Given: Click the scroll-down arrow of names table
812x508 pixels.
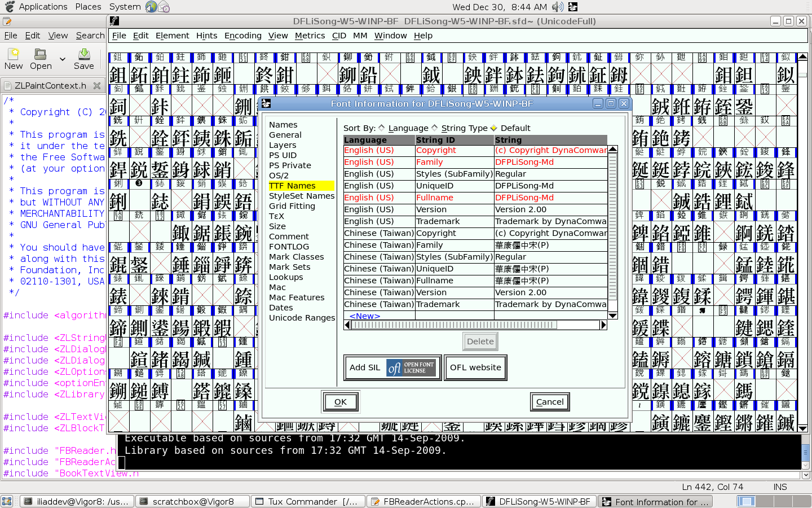Looking at the screenshot, I should [x=613, y=316].
